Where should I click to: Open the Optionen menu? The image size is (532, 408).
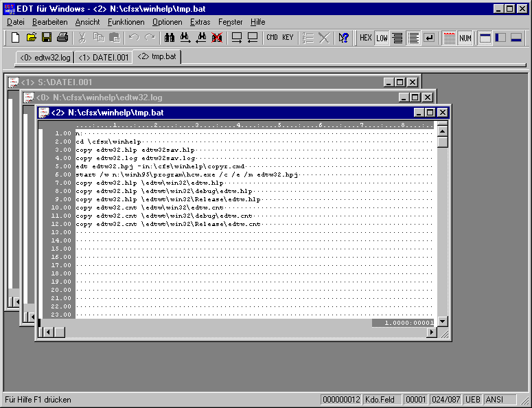[x=167, y=22]
